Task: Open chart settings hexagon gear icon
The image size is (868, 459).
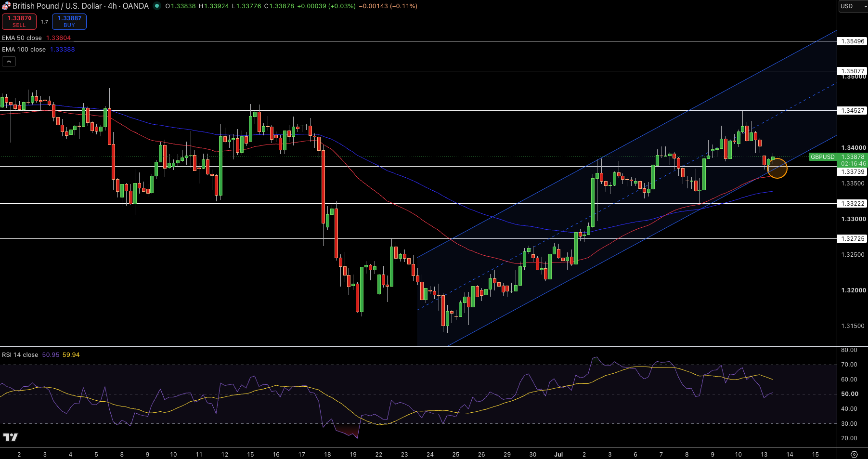Action: tap(854, 454)
